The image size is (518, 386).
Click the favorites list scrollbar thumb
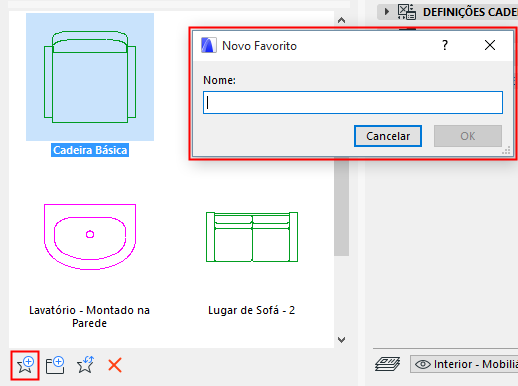(x=341, y=208)
